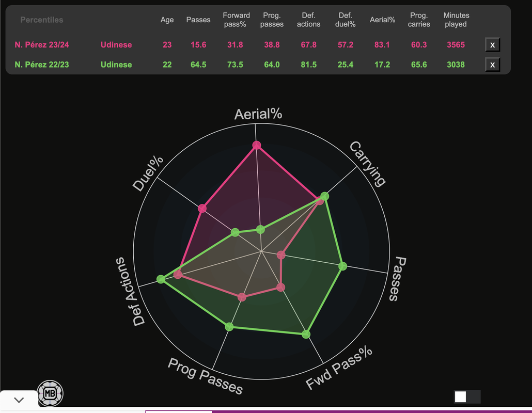Click the 81.5 Def. actions value
Image resolution: width=532 pixels, height=413 pixels.
(309, 65)
